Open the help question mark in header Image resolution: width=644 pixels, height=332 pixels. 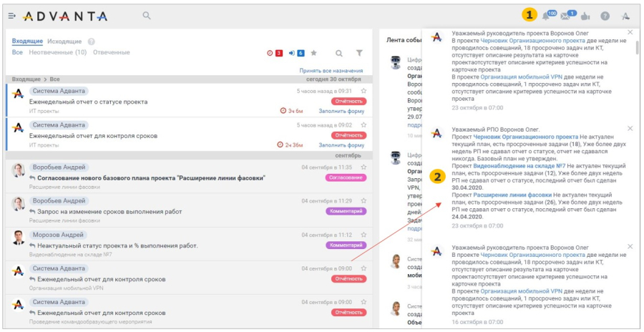tap(605, 16)
